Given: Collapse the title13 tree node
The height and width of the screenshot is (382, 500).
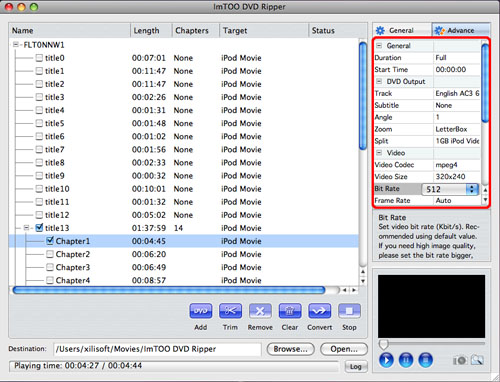Looking at the screenshot, I should pos(26,228).
